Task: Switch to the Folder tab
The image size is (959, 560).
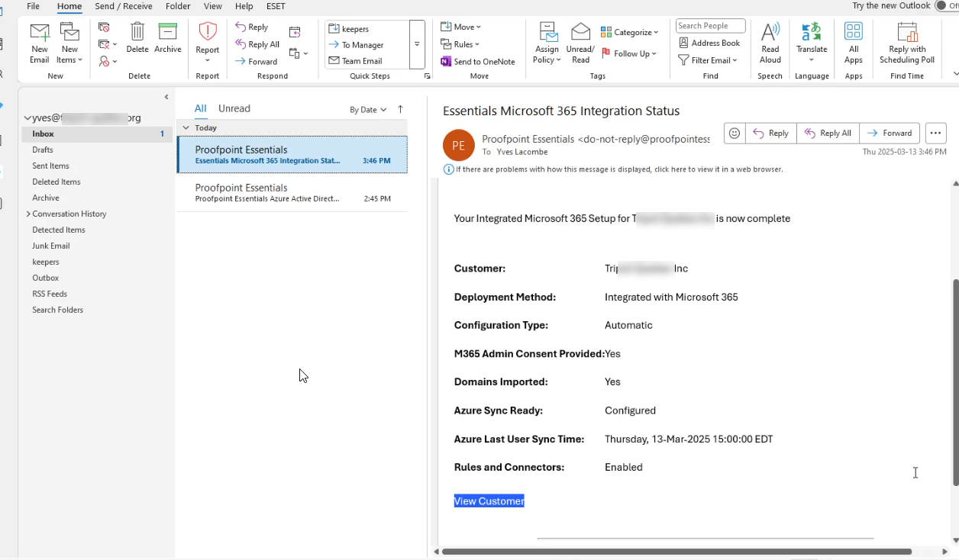Action: 178,6
